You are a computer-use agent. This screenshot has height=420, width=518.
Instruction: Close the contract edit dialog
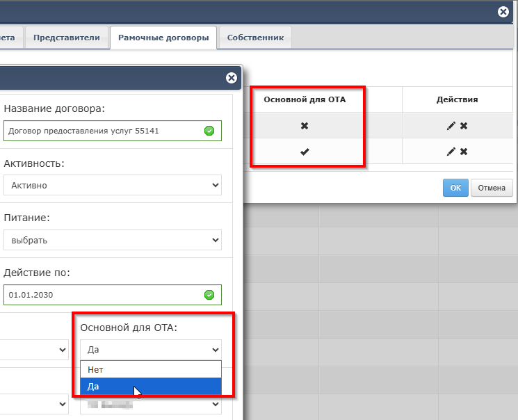(x=232, y=78)
